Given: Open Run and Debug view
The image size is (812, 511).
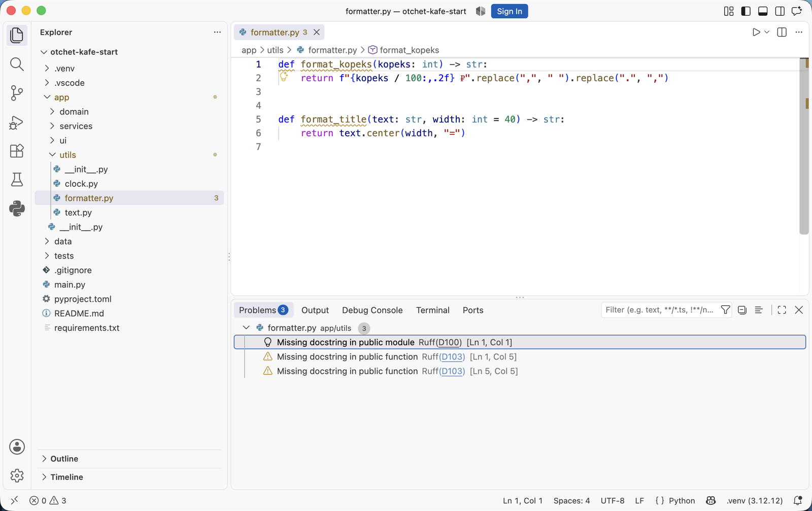Looking at the screenshot, I should tap(17, 122).
